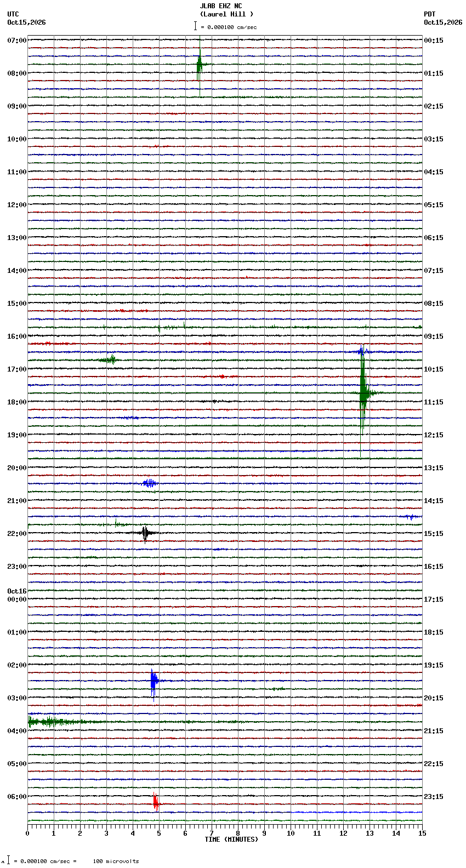Click the 16:00 UTC time label
The image size is (466, 868).
pos(17,336)
